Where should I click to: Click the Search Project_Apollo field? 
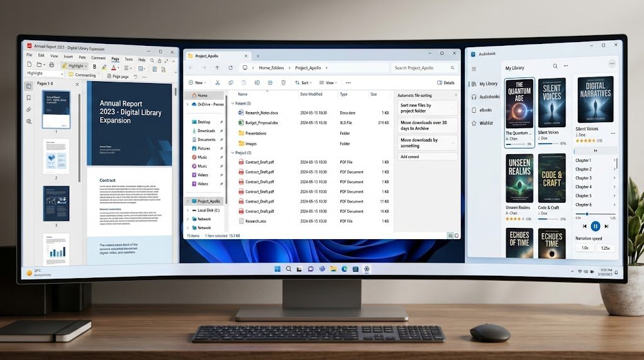pos(425,68)
